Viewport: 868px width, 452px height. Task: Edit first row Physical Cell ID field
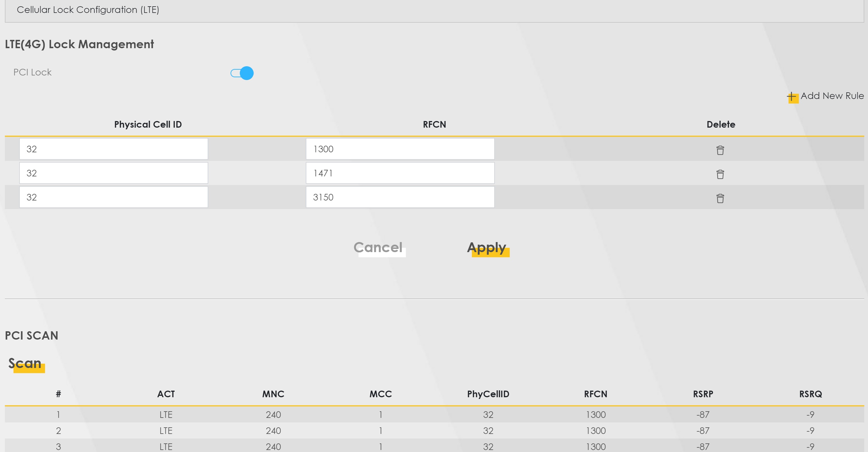click(x=114, y=149)
